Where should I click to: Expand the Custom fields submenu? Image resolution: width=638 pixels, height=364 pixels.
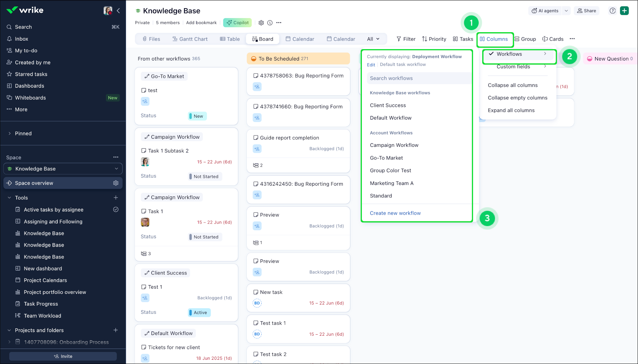point(518,67)
